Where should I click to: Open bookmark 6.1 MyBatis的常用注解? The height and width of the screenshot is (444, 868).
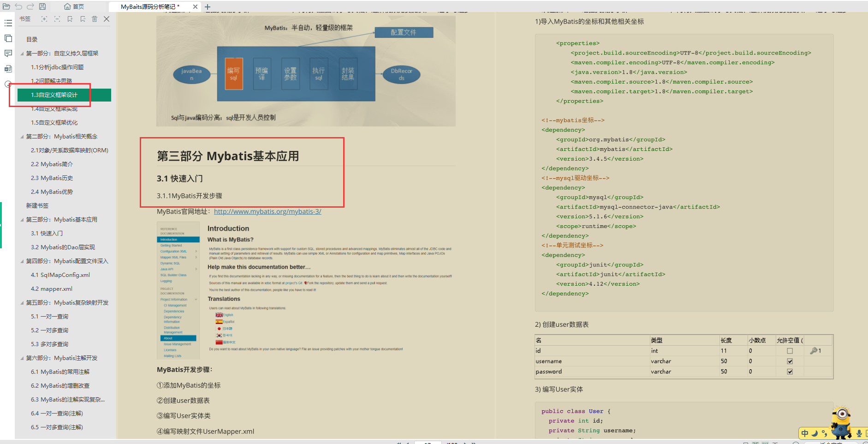click(60, 372)
